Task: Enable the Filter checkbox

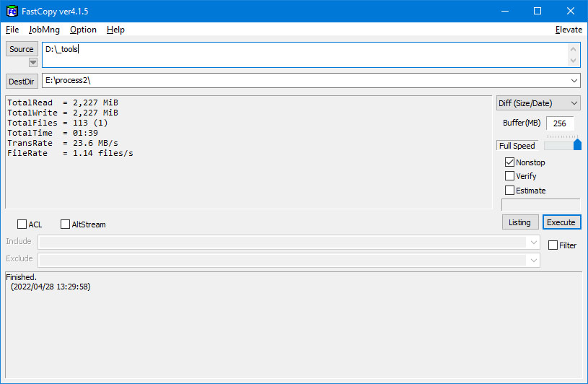Action: click(553, 245)
